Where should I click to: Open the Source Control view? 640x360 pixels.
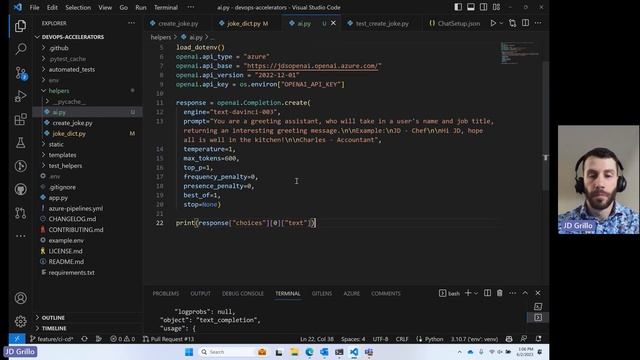point(20,73)
